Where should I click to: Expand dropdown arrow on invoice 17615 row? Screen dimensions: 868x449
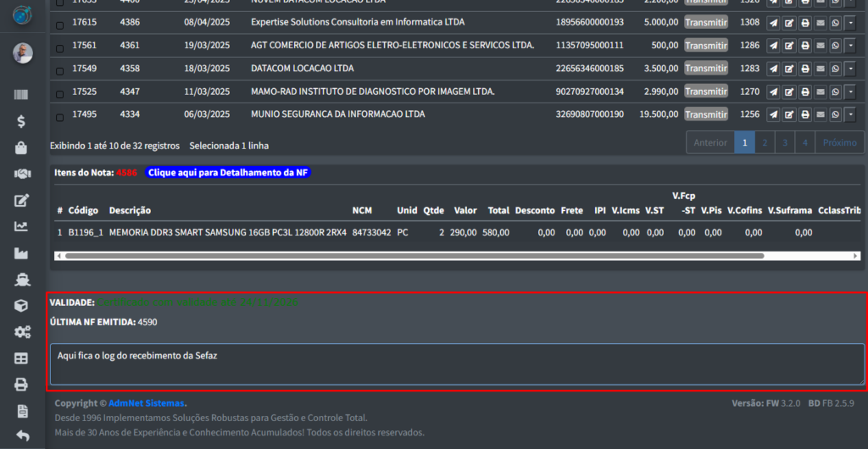(x=851, y=23)
